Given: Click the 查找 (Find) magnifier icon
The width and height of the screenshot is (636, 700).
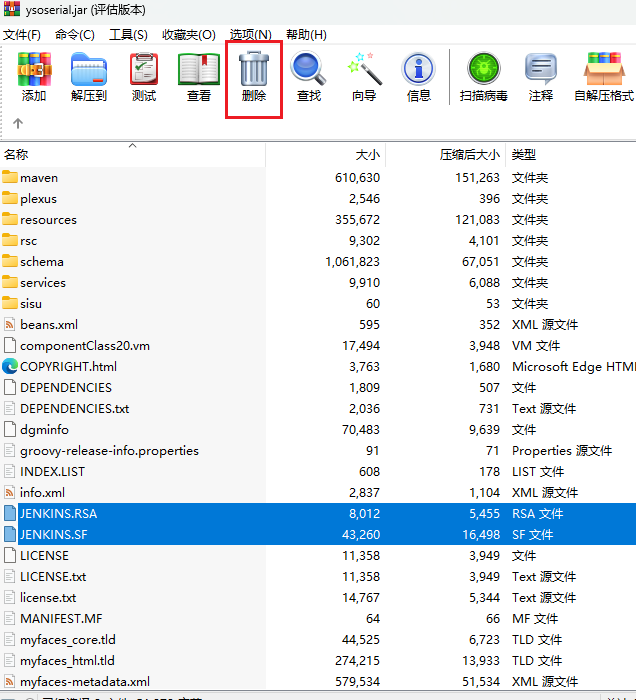Looking at the screenshot, I should point(308,68).
